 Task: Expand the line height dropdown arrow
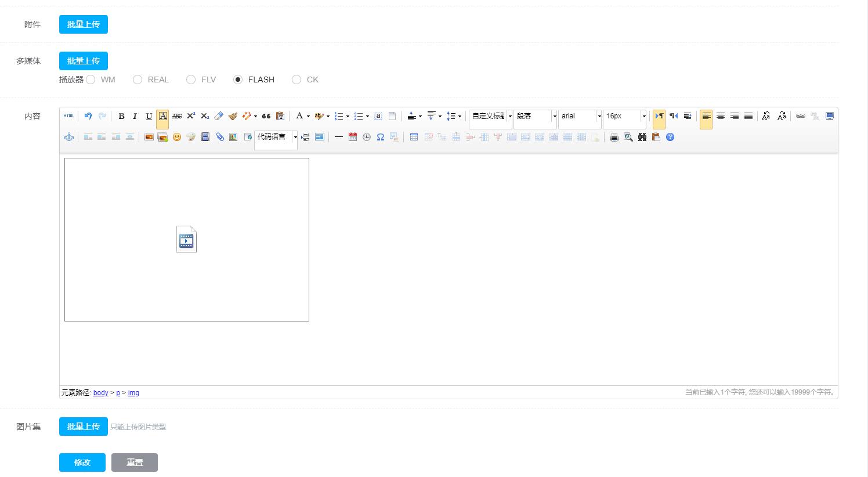460,116
